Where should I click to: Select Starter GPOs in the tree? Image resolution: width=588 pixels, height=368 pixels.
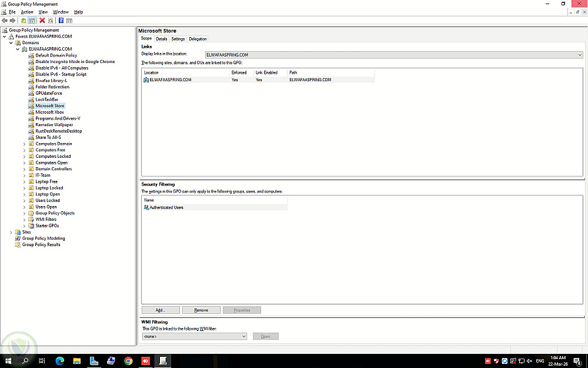[x=47, y=226]
